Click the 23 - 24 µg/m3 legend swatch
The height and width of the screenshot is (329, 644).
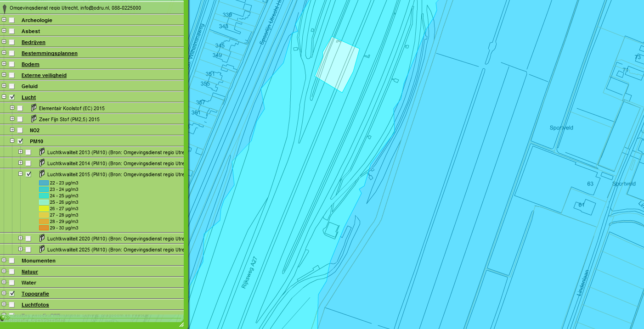[44, 190]
